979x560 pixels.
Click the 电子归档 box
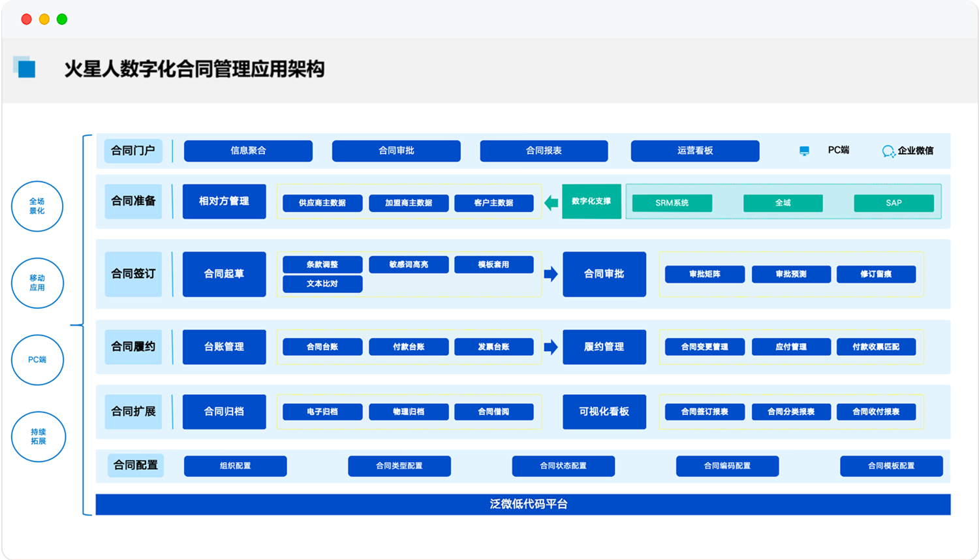322,412
